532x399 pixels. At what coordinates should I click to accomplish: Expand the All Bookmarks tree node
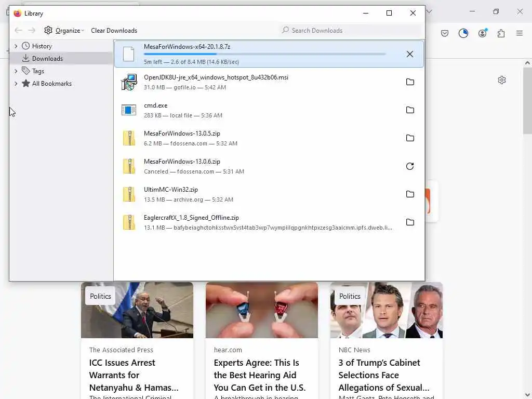coord(16,84)
